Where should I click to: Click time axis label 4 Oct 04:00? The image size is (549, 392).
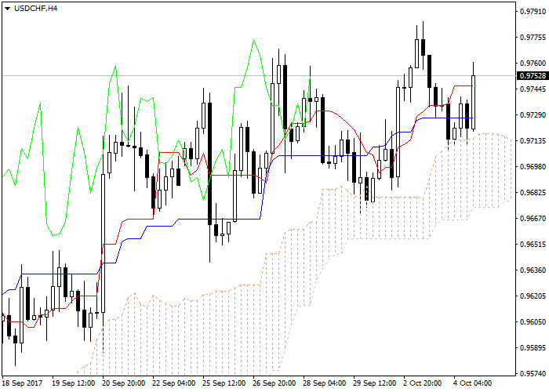(473, 383)
